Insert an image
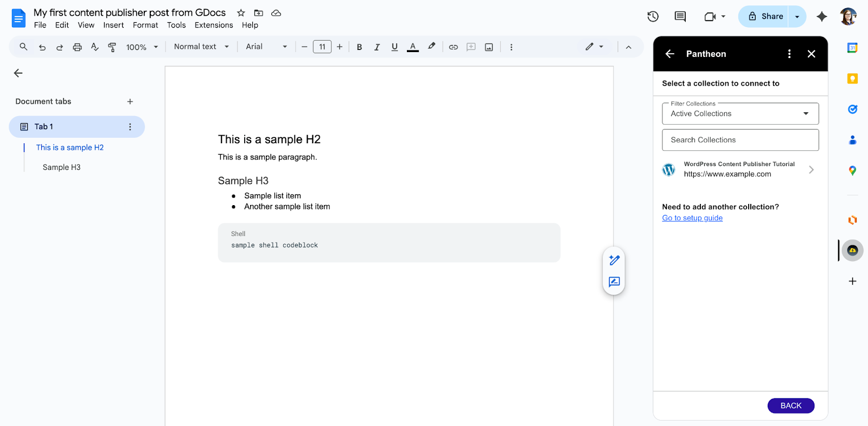Screen dimensions: 868x426 [x=489, y=47]
